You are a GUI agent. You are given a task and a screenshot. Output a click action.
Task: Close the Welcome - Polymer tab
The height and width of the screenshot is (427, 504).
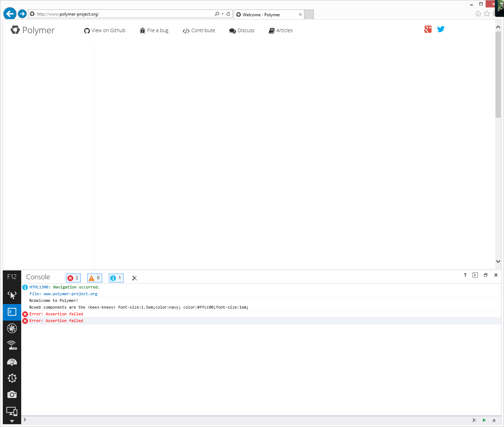tap(300, 14)
